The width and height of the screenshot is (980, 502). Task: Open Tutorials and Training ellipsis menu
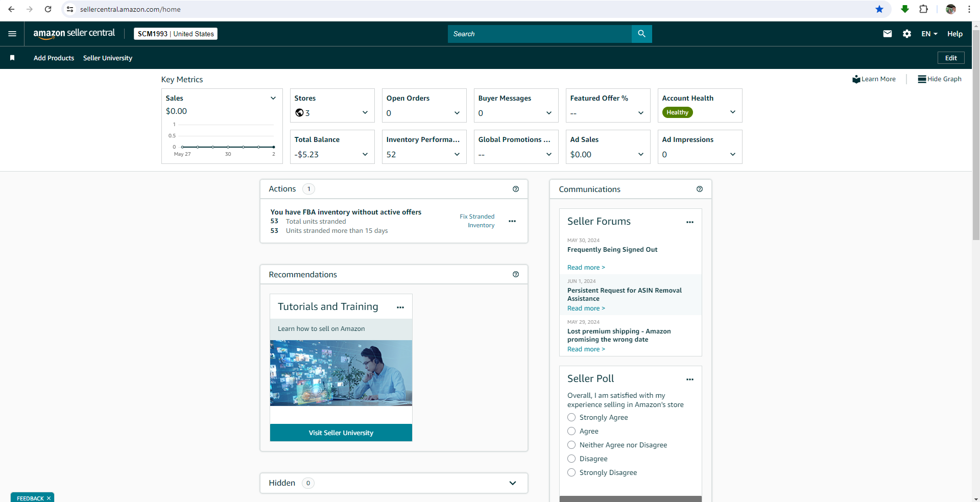pyautogui.click(x=400, y=307)
